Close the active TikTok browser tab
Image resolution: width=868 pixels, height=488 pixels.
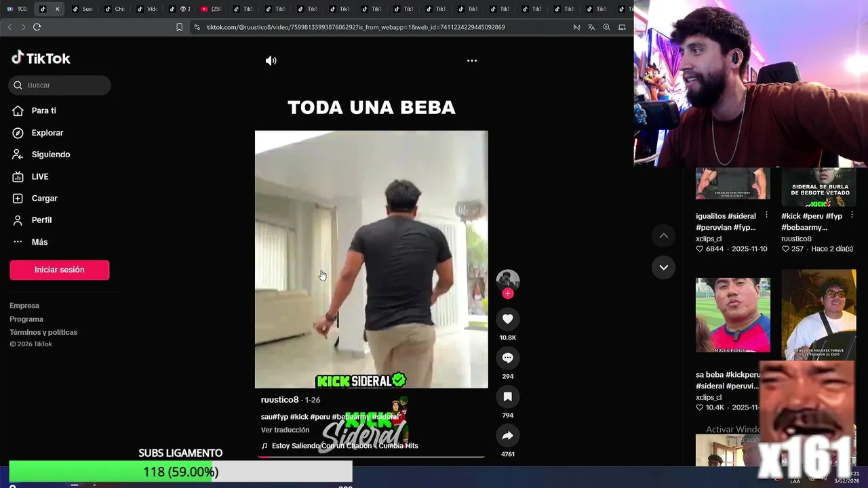(x=57, y=9)
